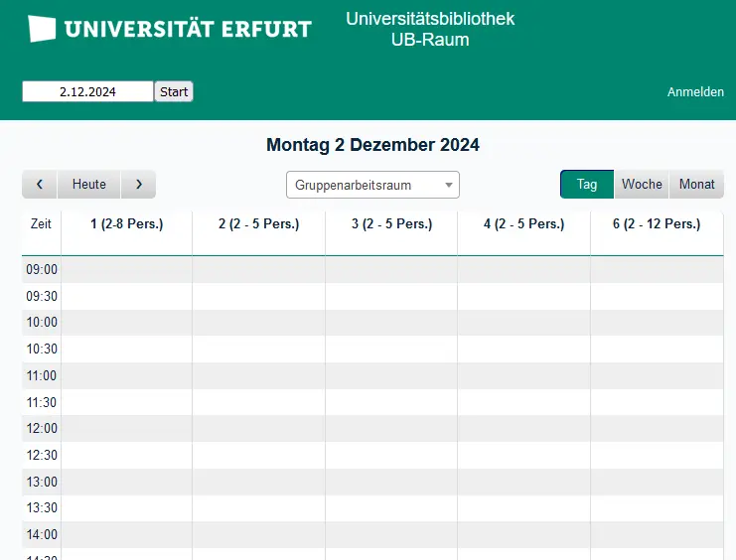The image size is (736, 560).
Task: Switch to Monat view
Action: coord(696,185)
